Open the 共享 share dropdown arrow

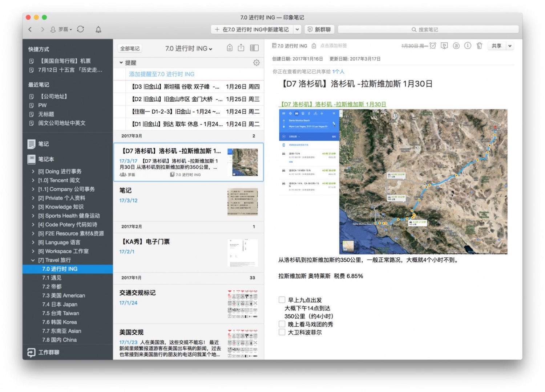pos(510,46)
